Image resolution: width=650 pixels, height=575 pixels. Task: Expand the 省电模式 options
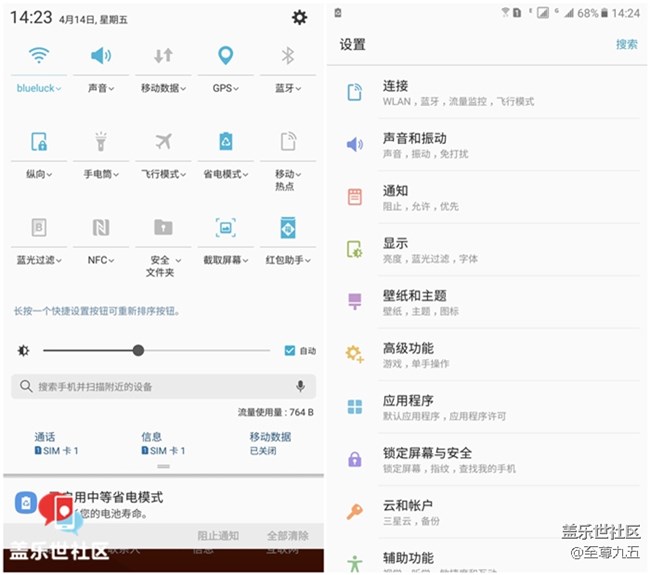point(226,174)
